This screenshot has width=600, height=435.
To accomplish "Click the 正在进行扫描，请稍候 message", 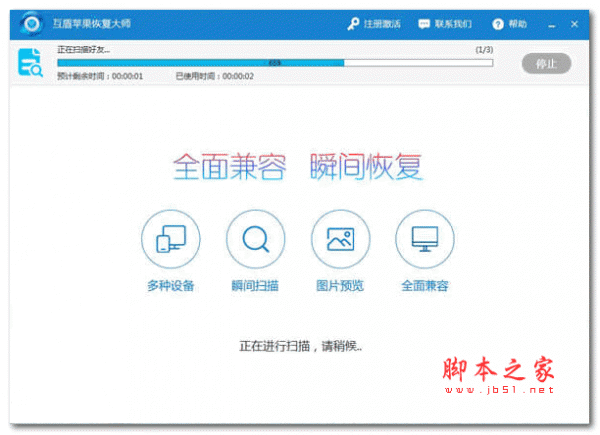I will tap(300, 346).
